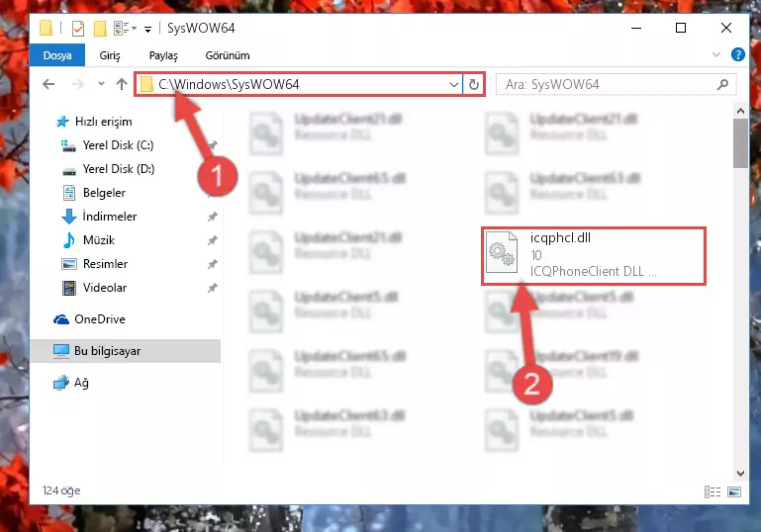Unpin Videolar using its pin icon
761x532 pixels.
(212, 288)
